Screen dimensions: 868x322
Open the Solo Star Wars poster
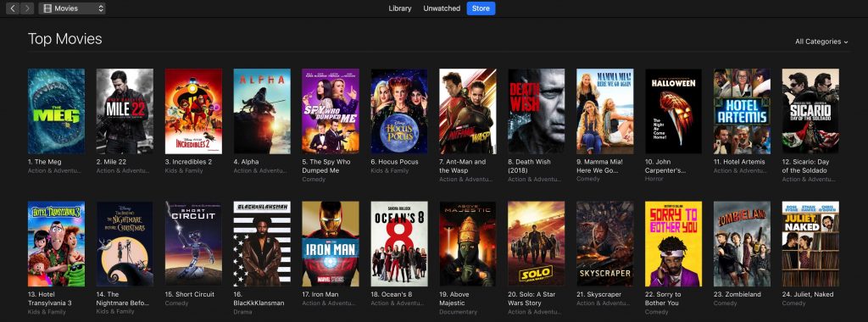click(537, 244)
